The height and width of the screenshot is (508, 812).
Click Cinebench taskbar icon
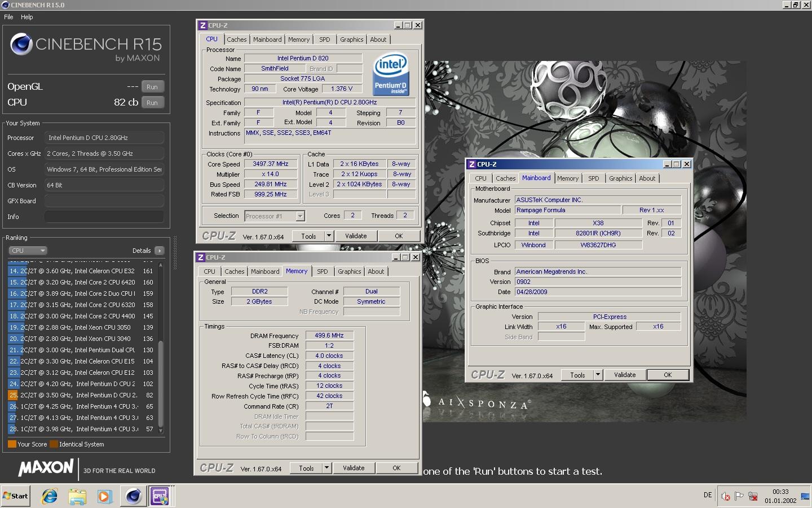pos(134,496)
